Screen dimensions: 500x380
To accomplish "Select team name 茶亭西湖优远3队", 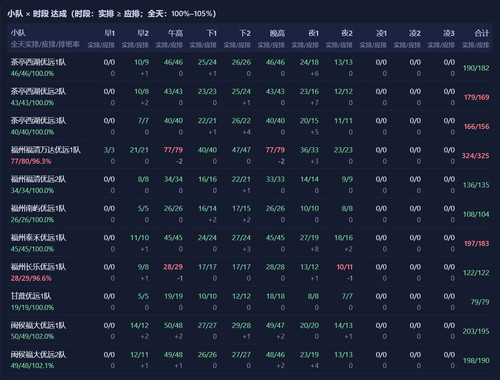I will pos(38,120).
